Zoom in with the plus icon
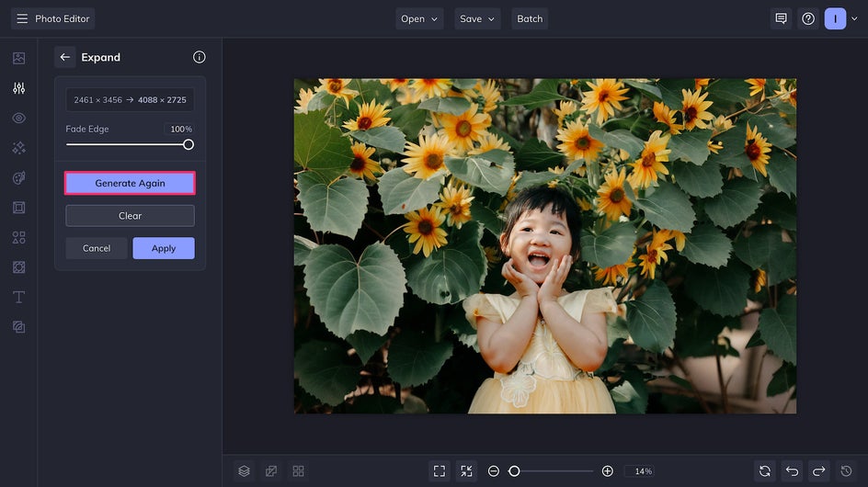Screen dimensions: 868x487 [x=607, y=471]
